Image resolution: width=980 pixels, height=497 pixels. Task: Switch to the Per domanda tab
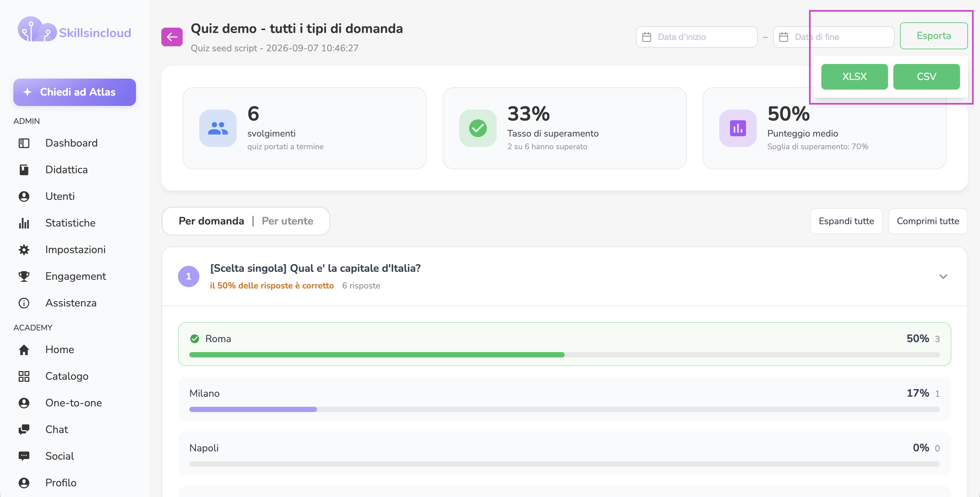click(x=211, y=221)
